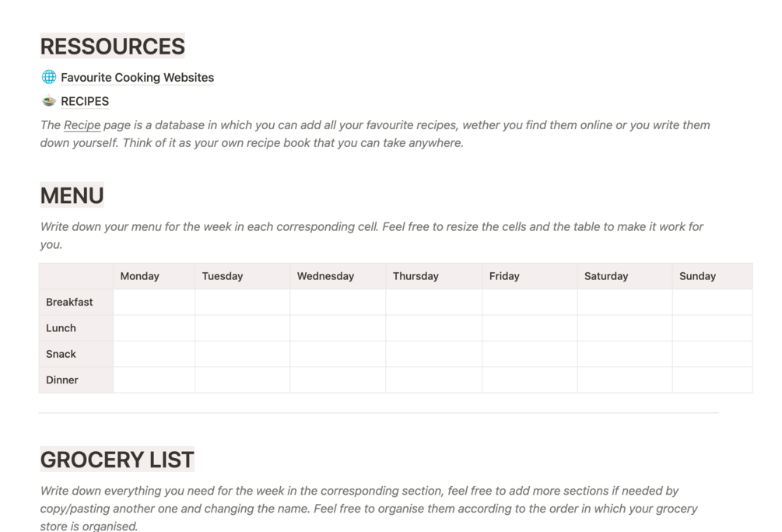This screenshot has height=532, width=782.
Task: Click the globe icon beside Favourite Cooking Websites
Action: click(48, 77)
